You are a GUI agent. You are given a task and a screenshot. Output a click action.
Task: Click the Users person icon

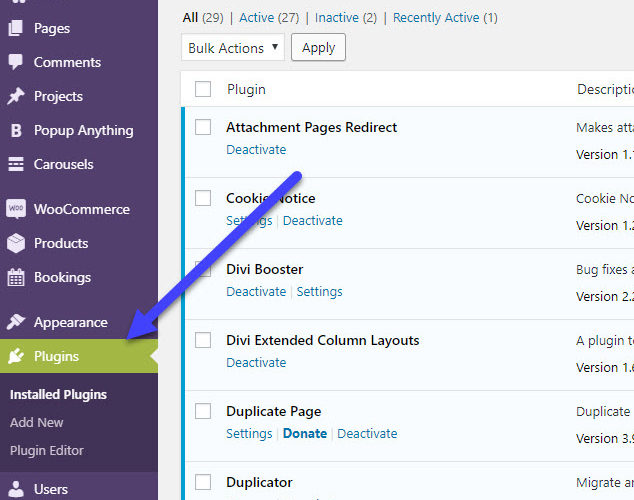click(15, 489)
